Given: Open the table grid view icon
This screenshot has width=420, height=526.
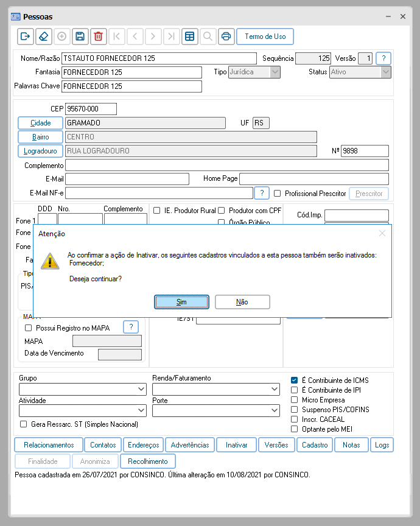Looking at the screenshot, I should click(189, 37).
